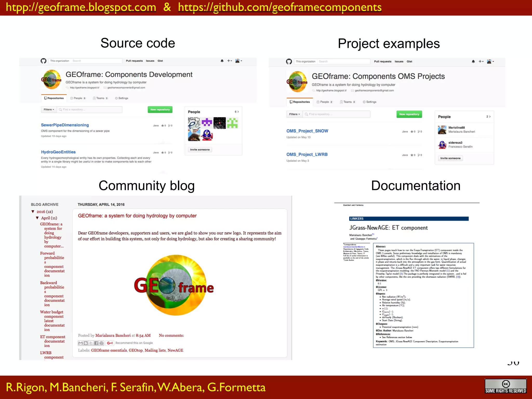Open user avatar menu in Project examples screenshot
The image size is (532, 399).
point(490,62)
